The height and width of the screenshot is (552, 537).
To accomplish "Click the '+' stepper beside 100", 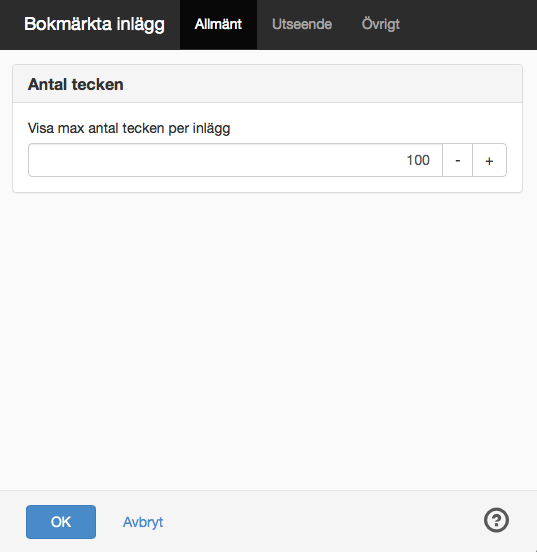I will 489,160.
